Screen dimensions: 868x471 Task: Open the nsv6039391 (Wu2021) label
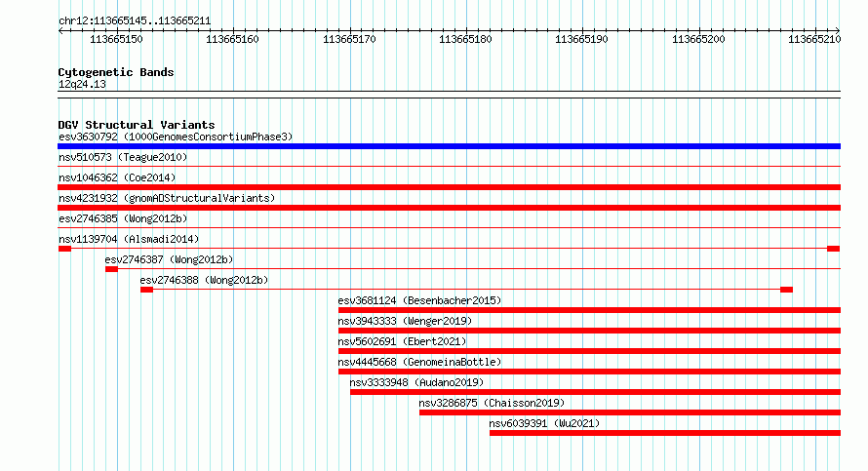545,423
